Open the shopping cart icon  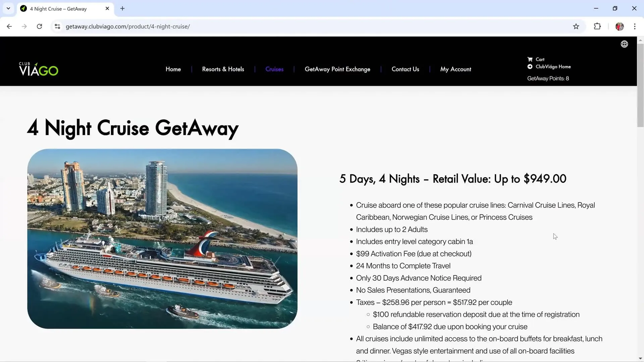tap(530, 59)
